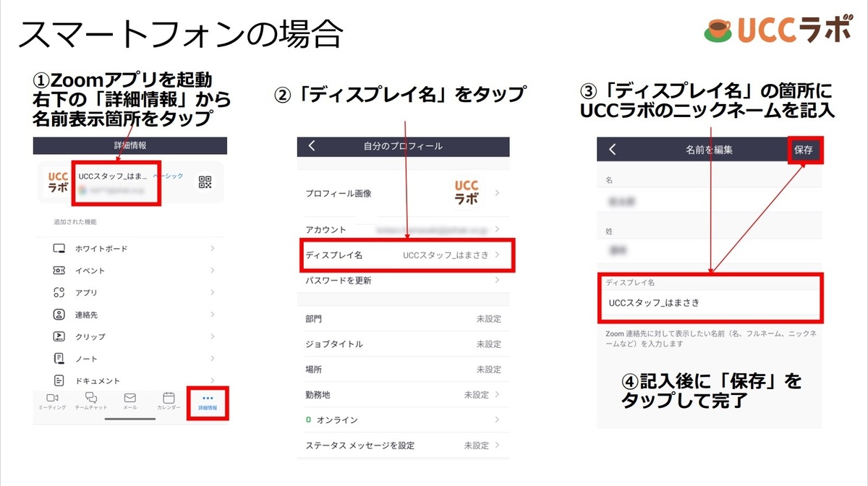868x486 pixels.
Task: Expand the ホワイトボード row chevron
Action: (x=212, y=249)
